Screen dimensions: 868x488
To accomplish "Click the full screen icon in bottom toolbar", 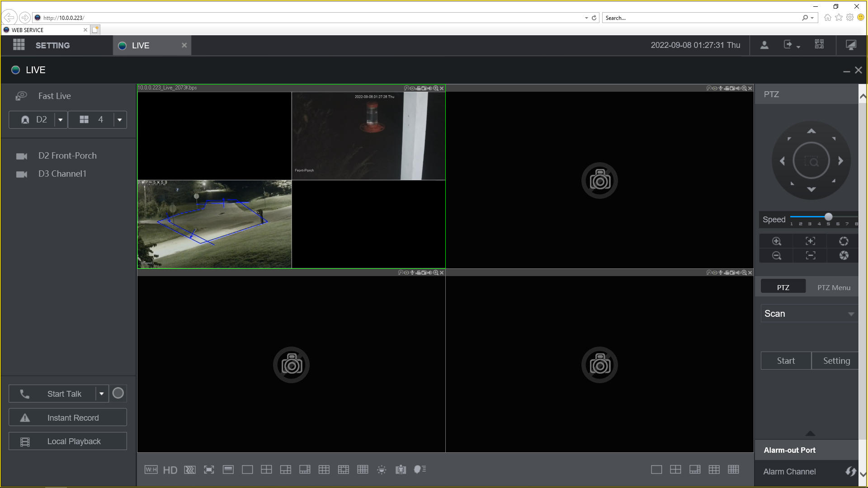I will 209,470.
